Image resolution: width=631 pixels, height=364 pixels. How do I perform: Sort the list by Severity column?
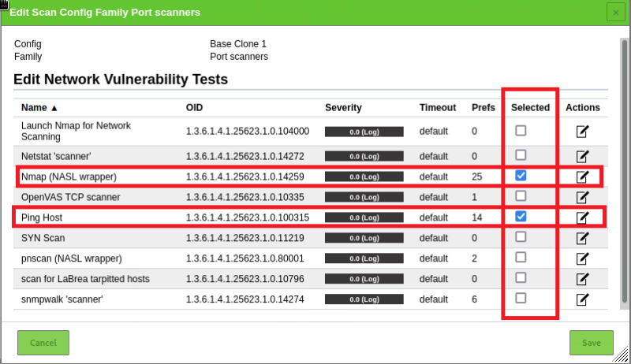coord(343,108)
